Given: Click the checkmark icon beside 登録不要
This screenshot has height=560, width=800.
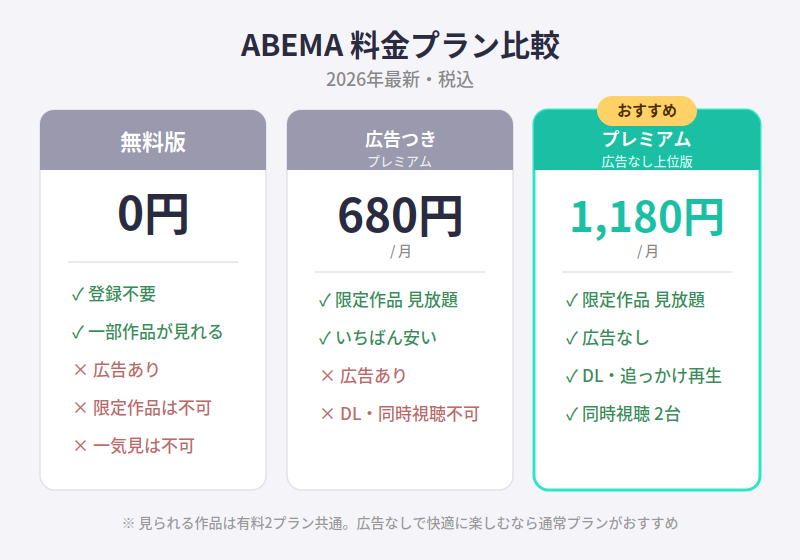Looking at the screenshot, I should (78, 294).
